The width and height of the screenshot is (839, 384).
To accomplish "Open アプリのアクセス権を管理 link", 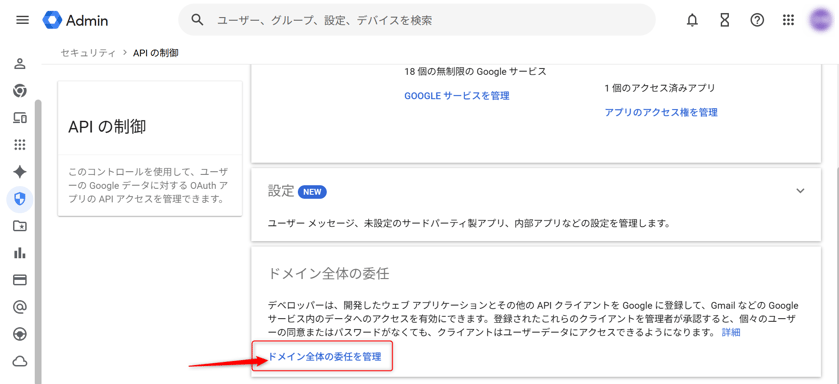I will [x=661, y=112].
